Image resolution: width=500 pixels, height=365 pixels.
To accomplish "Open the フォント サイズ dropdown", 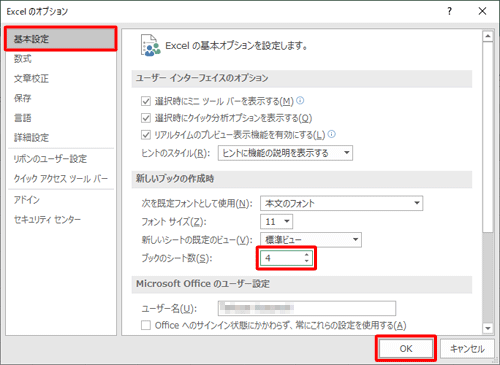I will 276,222.
